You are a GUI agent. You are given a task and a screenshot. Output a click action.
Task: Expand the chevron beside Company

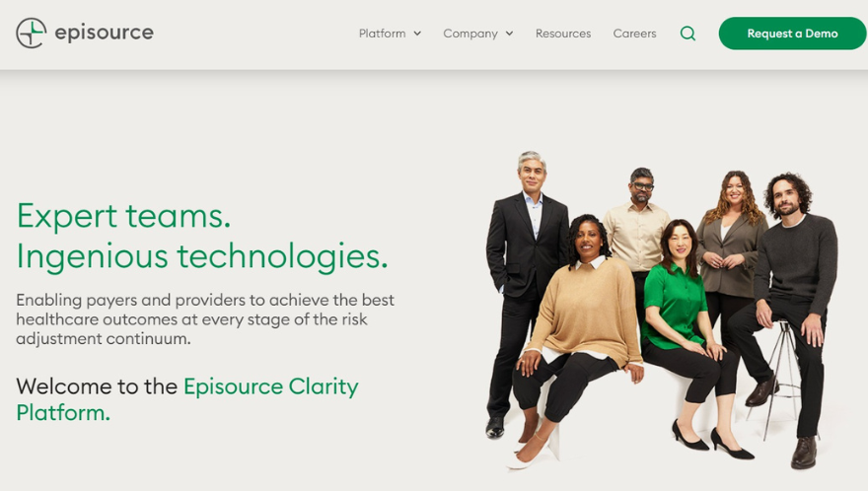point(509,34)
